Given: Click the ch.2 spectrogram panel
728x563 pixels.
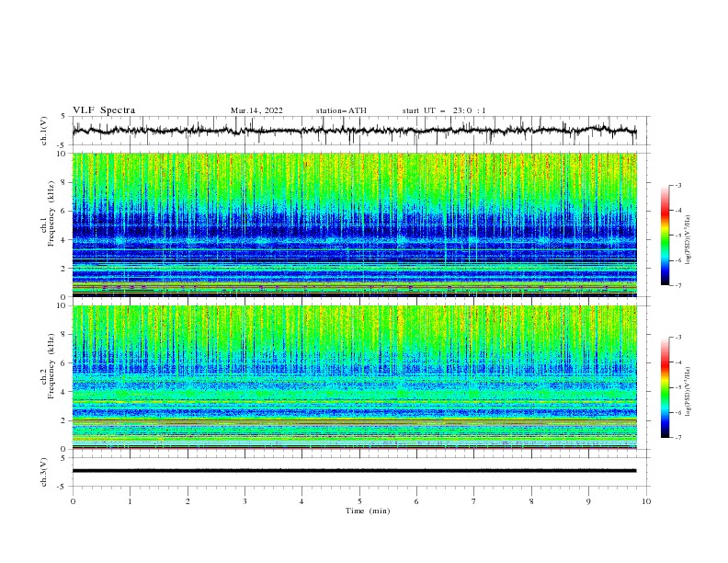Looking at the screenshot, I should pos(354,377).
